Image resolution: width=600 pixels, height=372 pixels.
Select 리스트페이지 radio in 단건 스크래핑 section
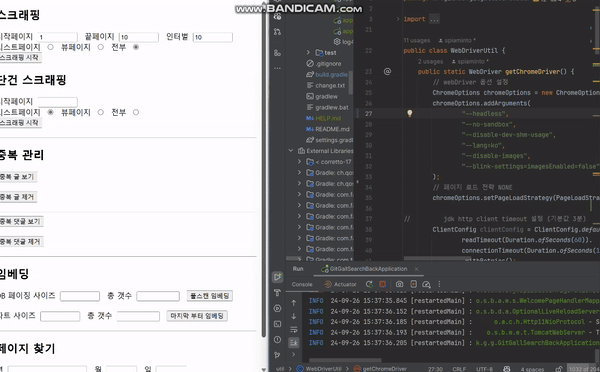pos(51,112)
